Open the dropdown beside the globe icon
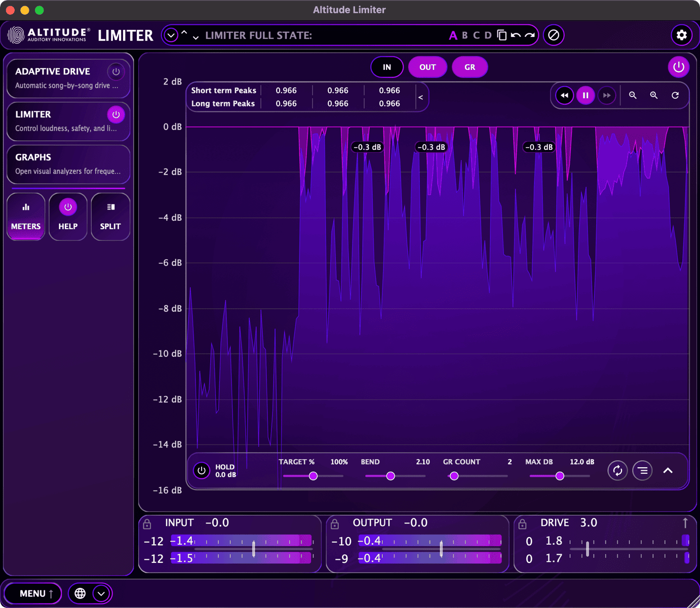 point(101,593)
